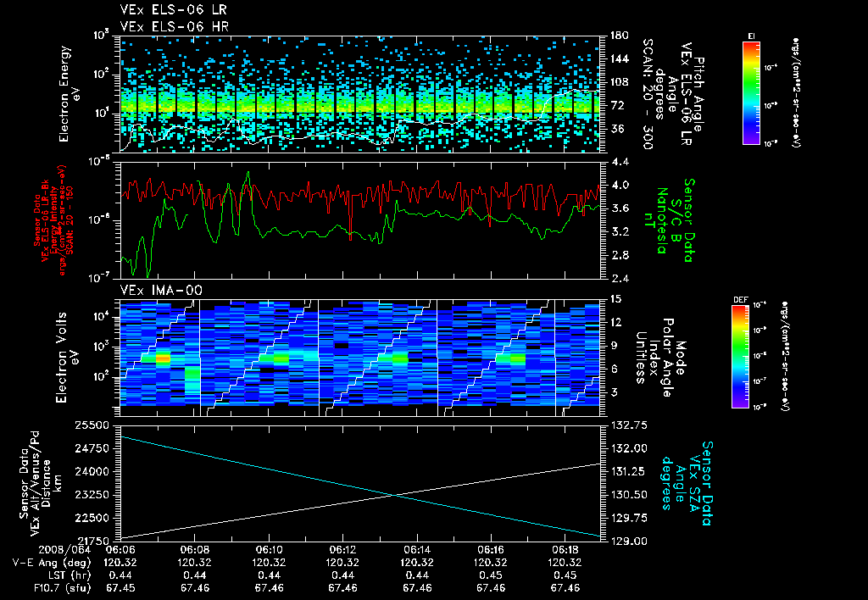This screenshot has height=600, width=868.
Task: Select the 'VEx IMA-00' panel title
Action: [x=161, y=290]
